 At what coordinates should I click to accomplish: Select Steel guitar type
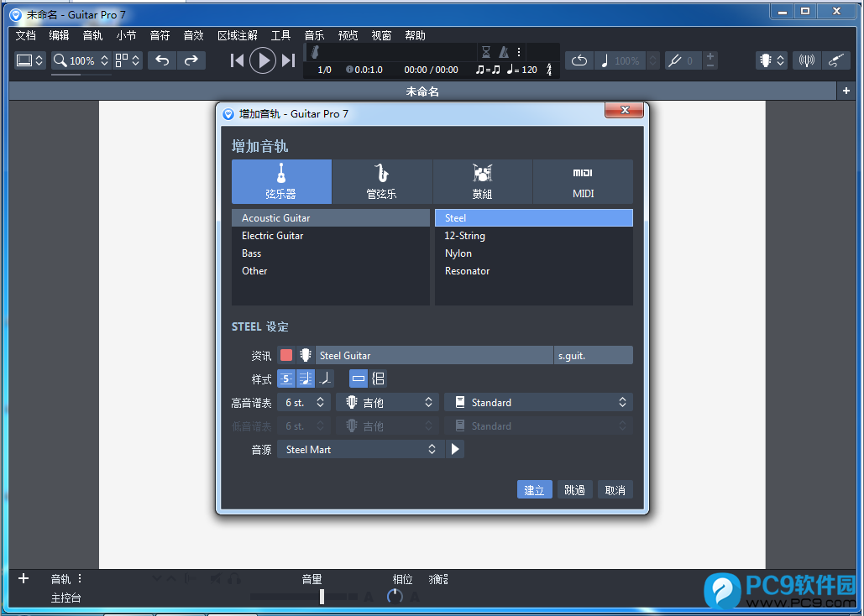[534, 217]
